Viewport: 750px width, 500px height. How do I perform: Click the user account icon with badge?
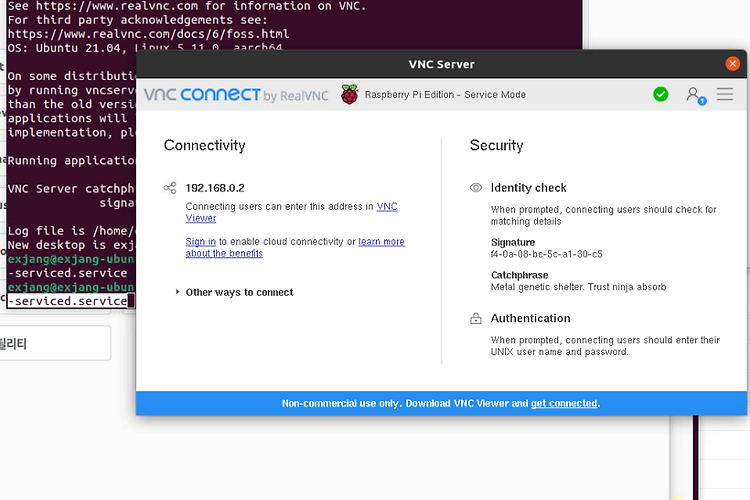point(695,95)
